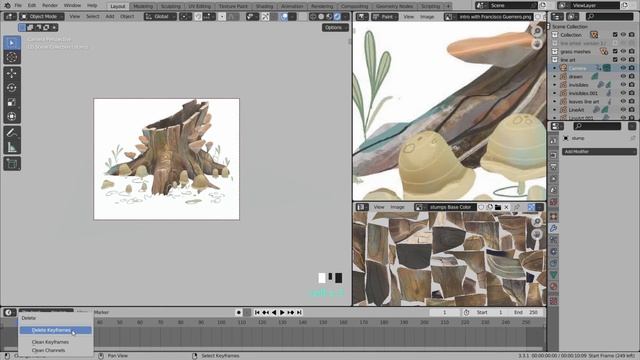Toggle line art collection checkbox
The width and height of the screenshot is (640, 360).
coord(615,60)
